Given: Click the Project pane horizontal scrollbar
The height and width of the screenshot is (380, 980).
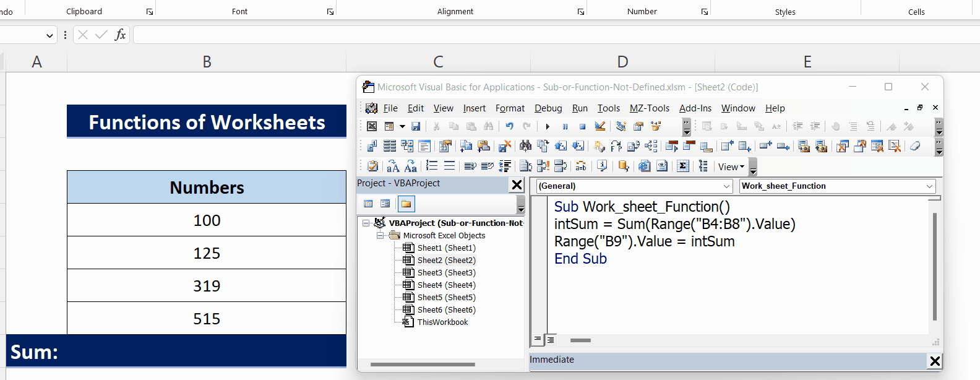Looking at the screenshot, I should [x=423, y=365].
